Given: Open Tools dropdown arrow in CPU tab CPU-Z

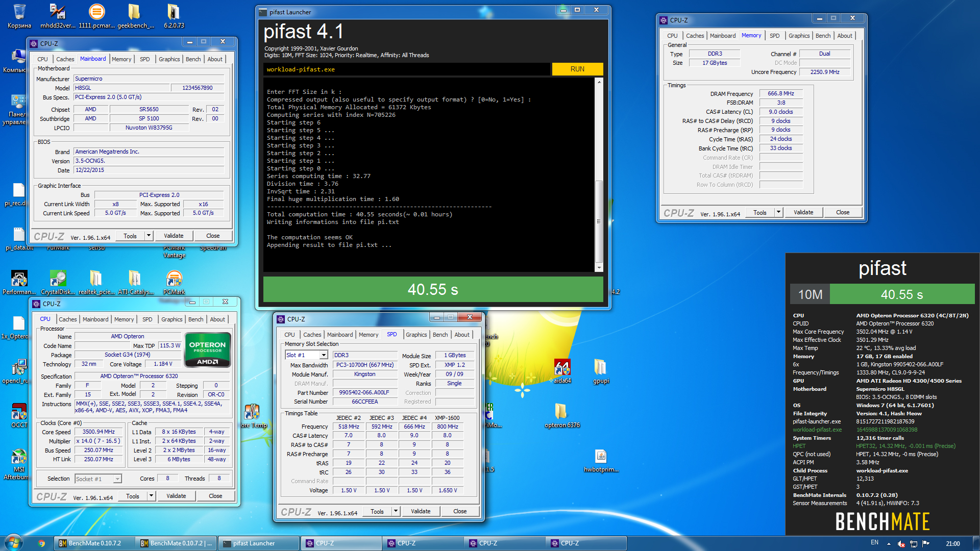Looking at the screenshot, I should (x=151, y=496).
